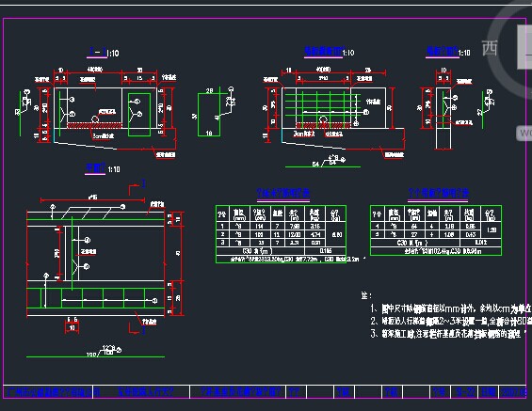Select note line 2 about 2~3 meter spacing
The width and height of the screenshot is (532, 411).
coord(451,321)
